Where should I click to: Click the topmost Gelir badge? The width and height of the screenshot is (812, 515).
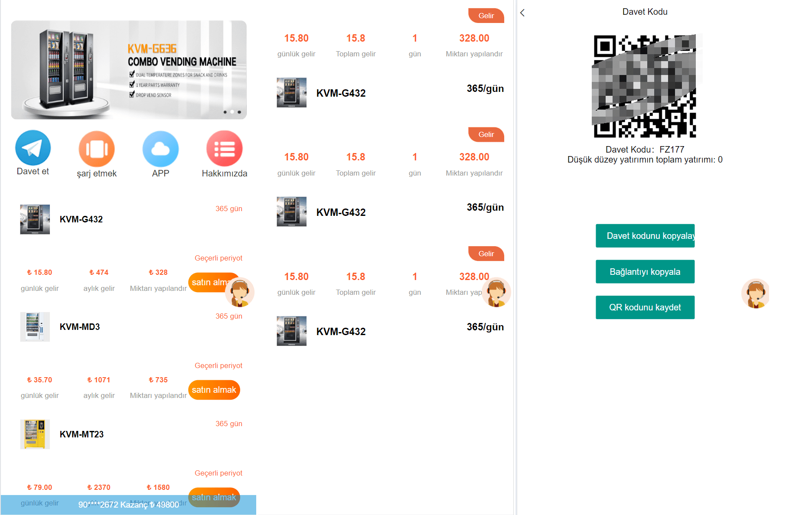[x=486, y=16]
